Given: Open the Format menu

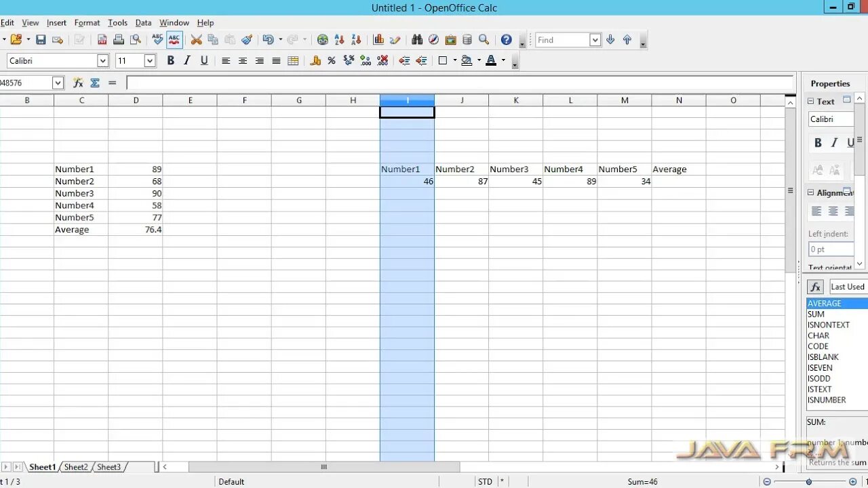Looking at the screenshot, I should [87, 22].
